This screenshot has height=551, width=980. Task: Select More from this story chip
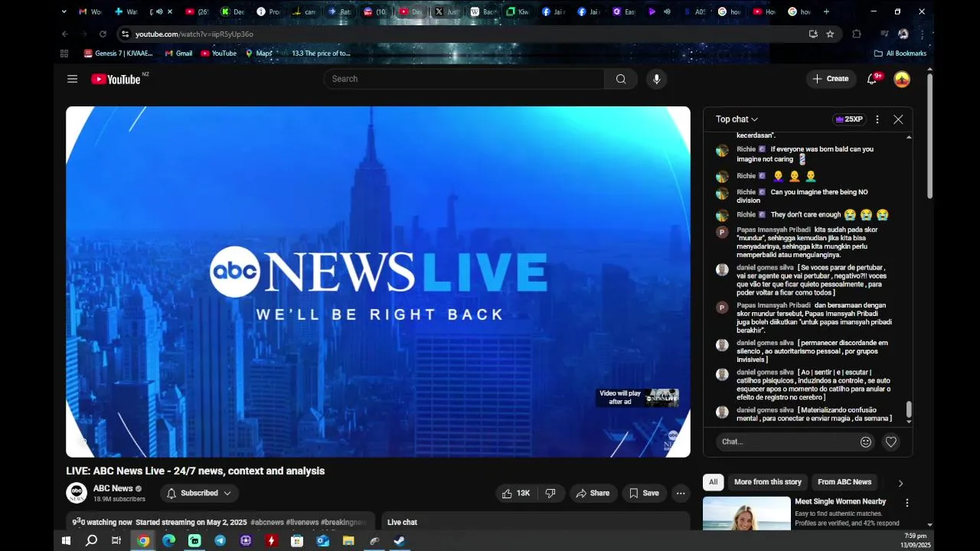coord(767,482)
